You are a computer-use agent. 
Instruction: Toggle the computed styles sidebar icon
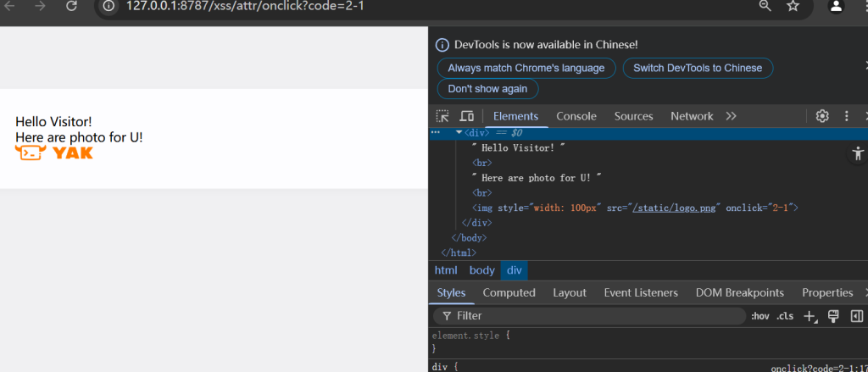pyautogui.click(x=856, y=316)
